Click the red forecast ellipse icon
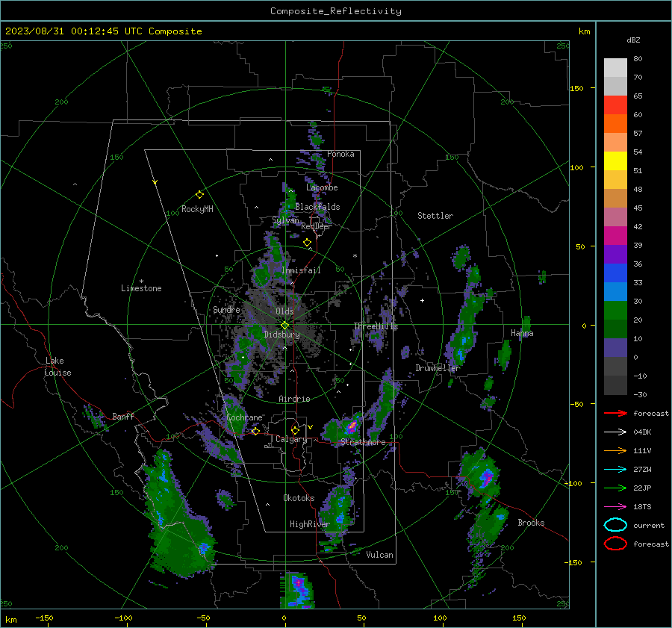The width and height of the screenshot is (672, 628). pos(615,544)
